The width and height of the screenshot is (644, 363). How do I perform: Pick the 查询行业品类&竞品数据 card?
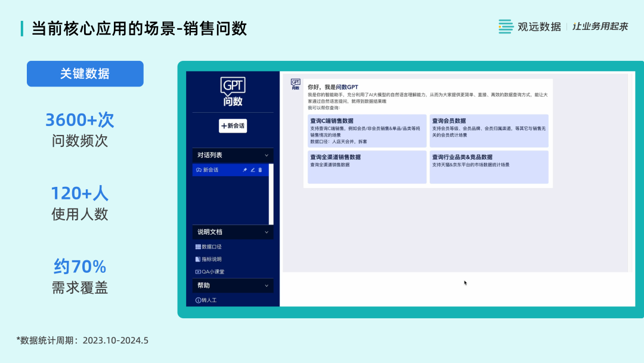click(x=488, y=167)
